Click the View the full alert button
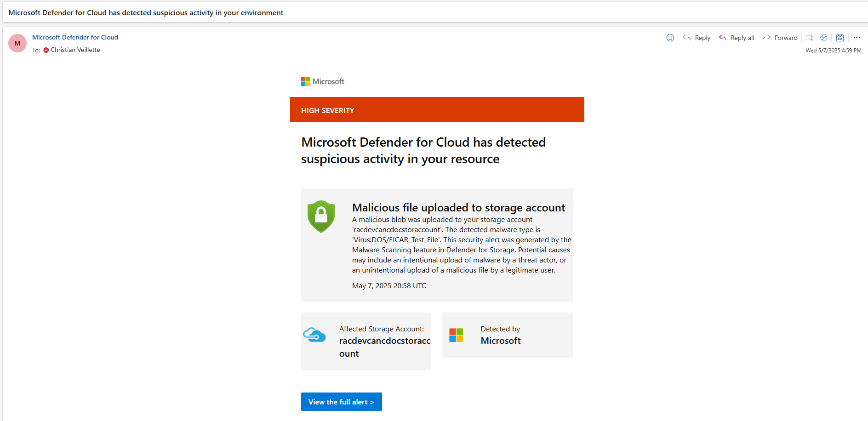This screenshot has height=421, width=868. click(342, 402)
